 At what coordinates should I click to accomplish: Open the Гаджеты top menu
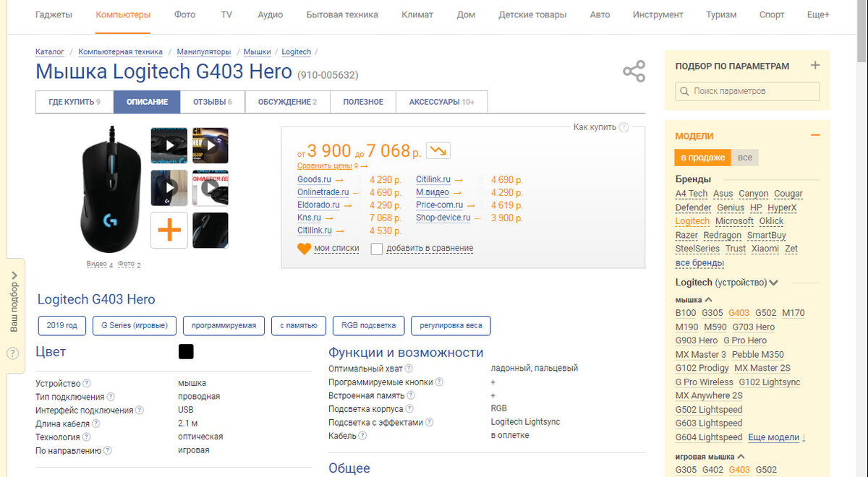point(54,14)
